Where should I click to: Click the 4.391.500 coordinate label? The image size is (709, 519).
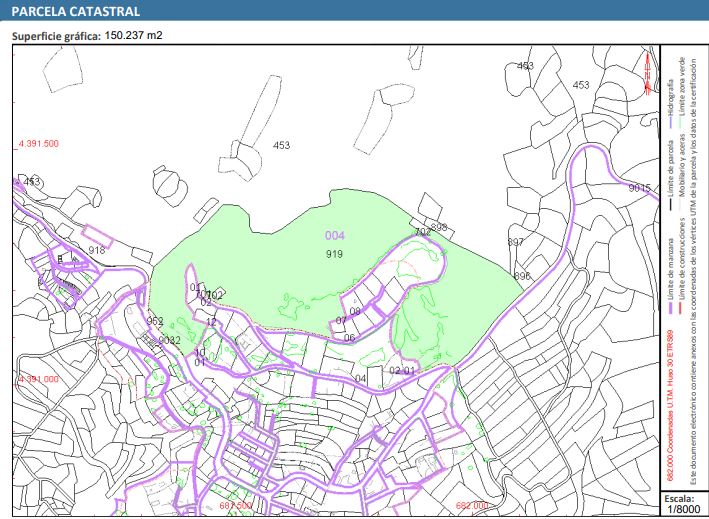coord(38,144)
